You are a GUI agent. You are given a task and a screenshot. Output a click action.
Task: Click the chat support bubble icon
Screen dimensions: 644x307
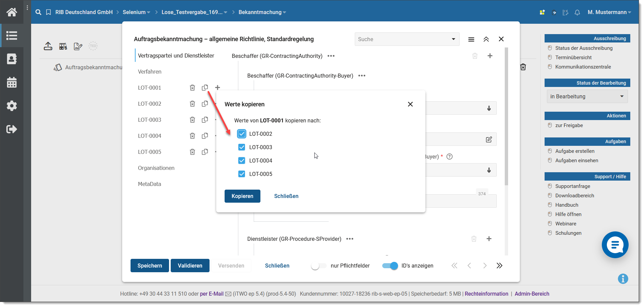(615, 245)
